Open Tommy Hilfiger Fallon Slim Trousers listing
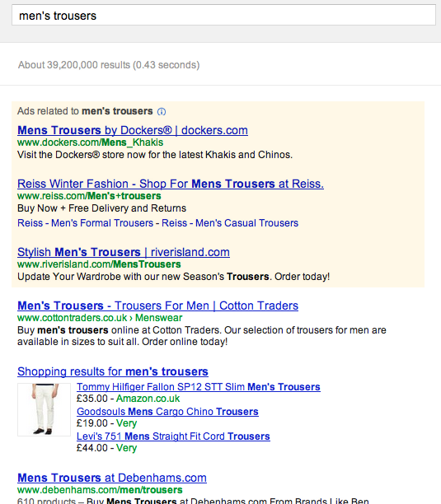The height and width of the screenshot is (504, 441). pyautogui.click(x=199, y=387)
